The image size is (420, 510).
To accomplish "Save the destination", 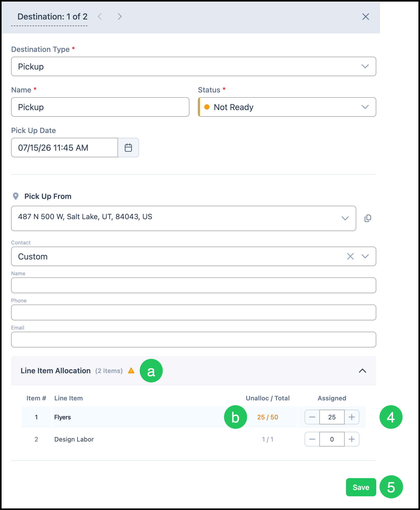I will 361,487.
